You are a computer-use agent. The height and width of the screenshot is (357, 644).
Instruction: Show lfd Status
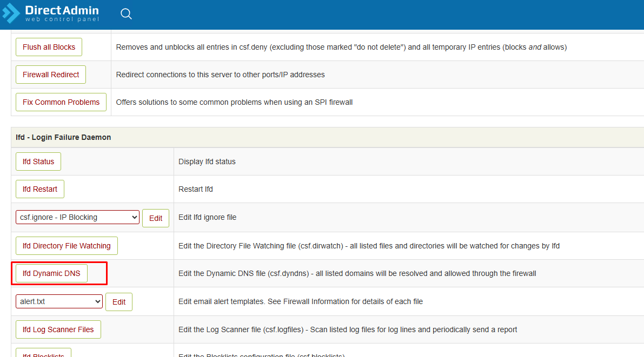point(38,161)
